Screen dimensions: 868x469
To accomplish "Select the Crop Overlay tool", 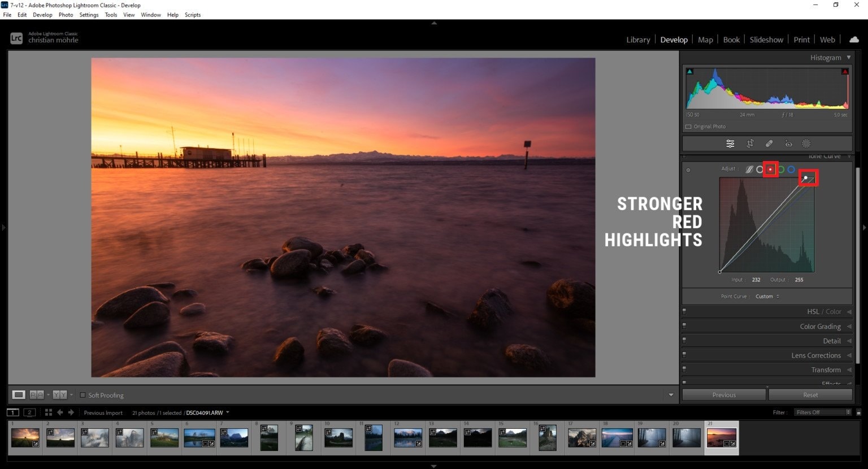I will click(750, 144).
